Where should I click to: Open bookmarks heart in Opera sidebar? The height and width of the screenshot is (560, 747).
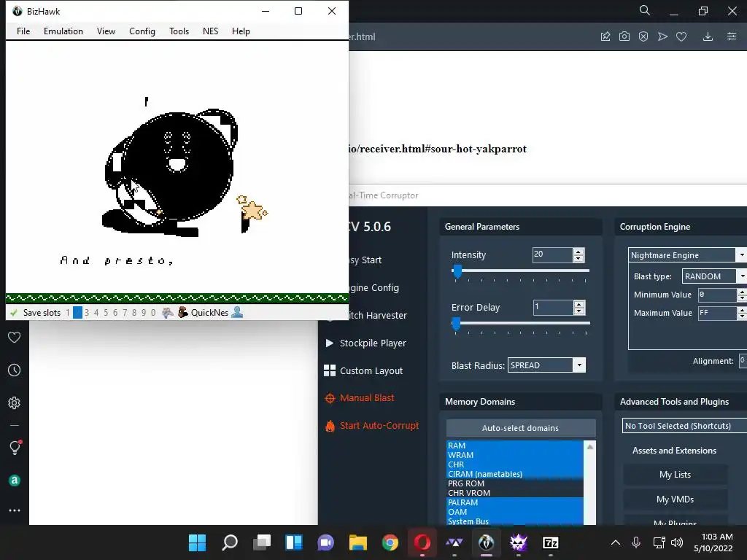click(15, 337)
